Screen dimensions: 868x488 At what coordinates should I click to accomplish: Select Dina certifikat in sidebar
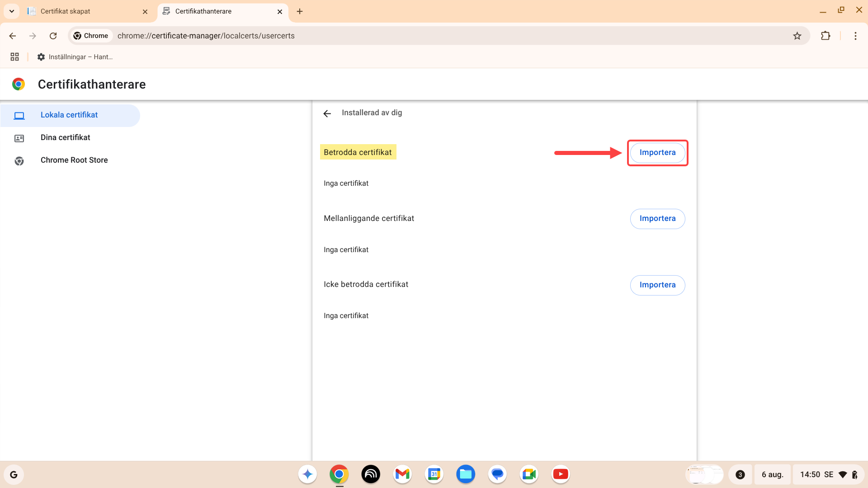point(66,137)
